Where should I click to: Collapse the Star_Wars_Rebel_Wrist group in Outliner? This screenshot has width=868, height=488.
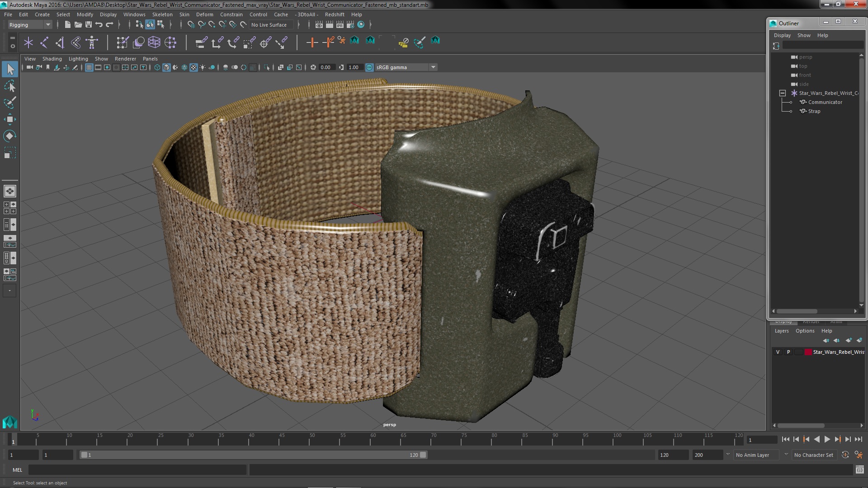(783, 93)
